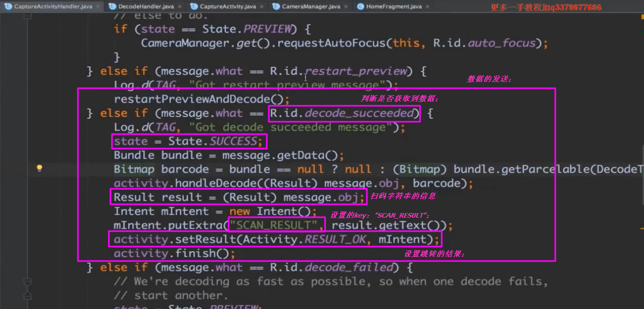Click the 'decode_succeeded' identifier
Screen dimensions: 644x309
359,113
